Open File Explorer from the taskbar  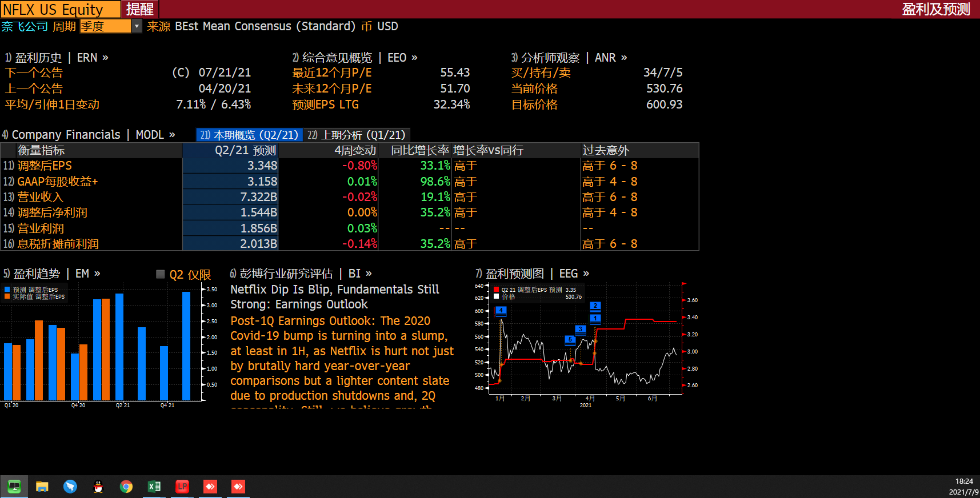point(42,487)
